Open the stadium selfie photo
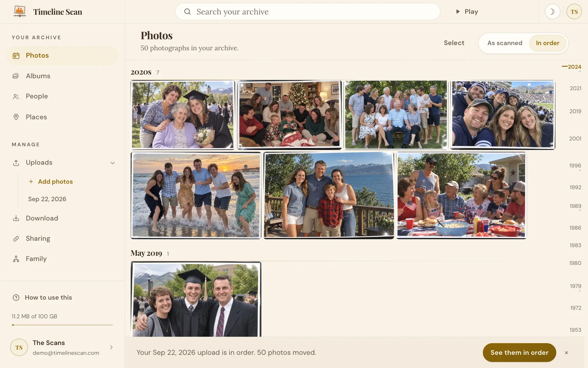This screenshot has height=368, width=588. [x=503, y=115]
